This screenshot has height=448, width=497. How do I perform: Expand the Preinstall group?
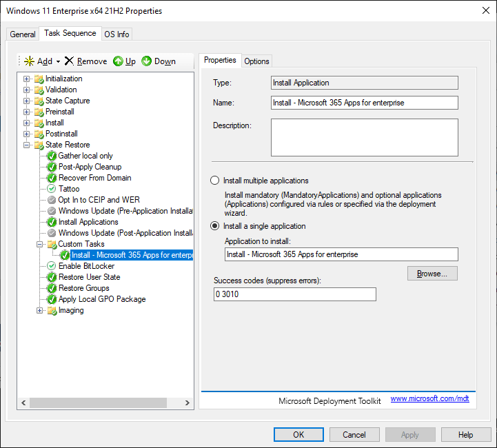tap(27, 112)
